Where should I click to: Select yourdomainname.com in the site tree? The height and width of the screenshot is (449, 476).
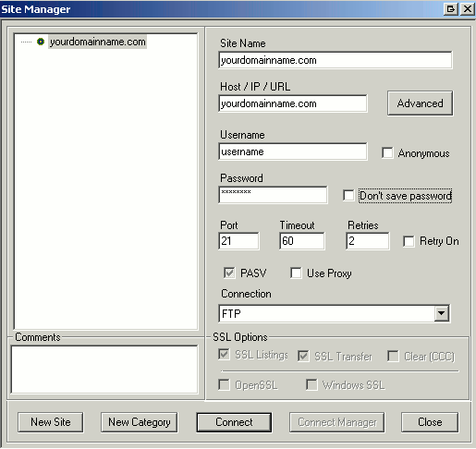pos(97,42)
